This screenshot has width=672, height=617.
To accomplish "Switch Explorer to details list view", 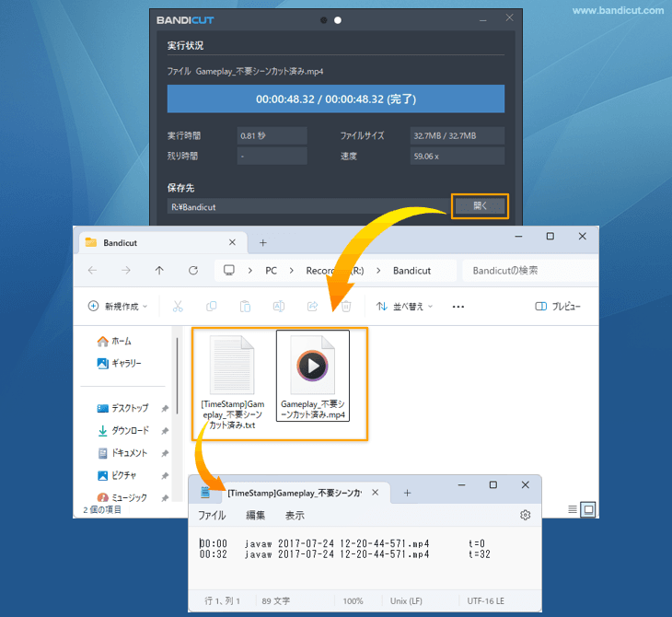I will [573, 509].
